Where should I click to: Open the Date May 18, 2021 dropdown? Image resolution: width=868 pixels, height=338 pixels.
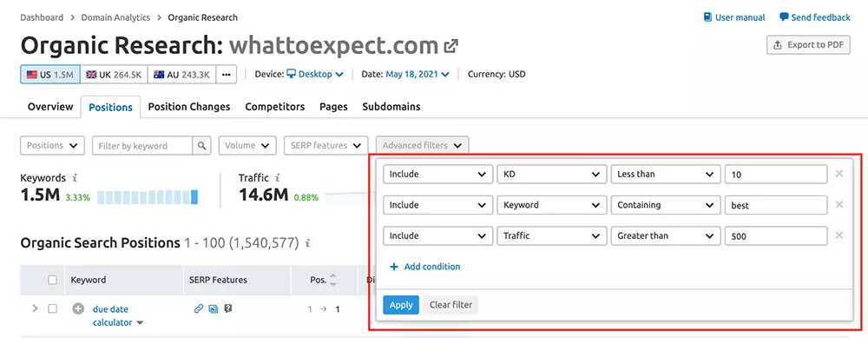pos(418,74)
